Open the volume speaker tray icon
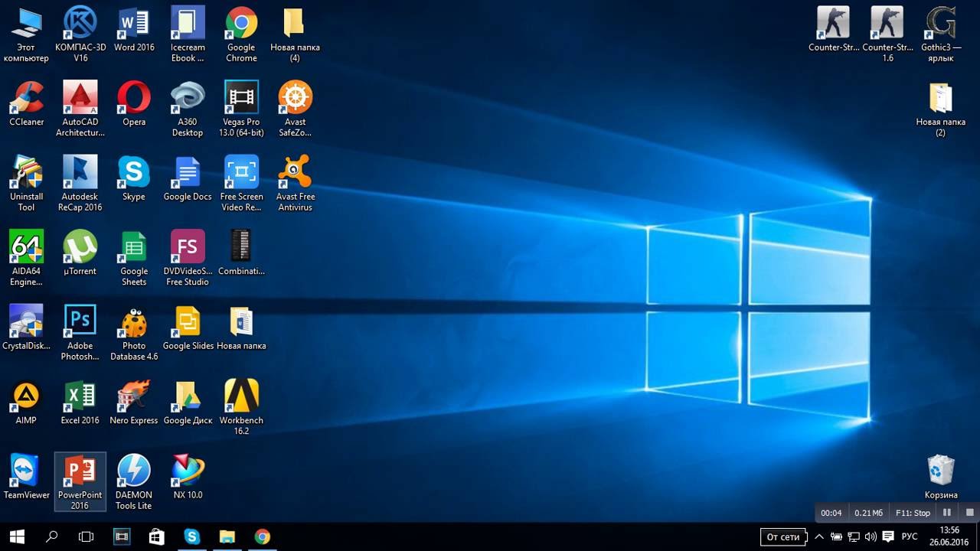The image size is (980, 551). (871, 536)
